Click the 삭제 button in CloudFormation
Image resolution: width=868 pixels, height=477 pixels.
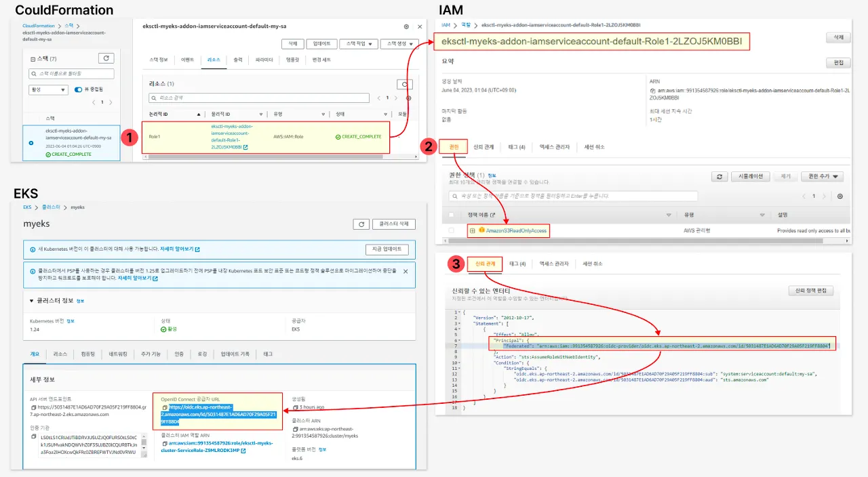point(292,43)
